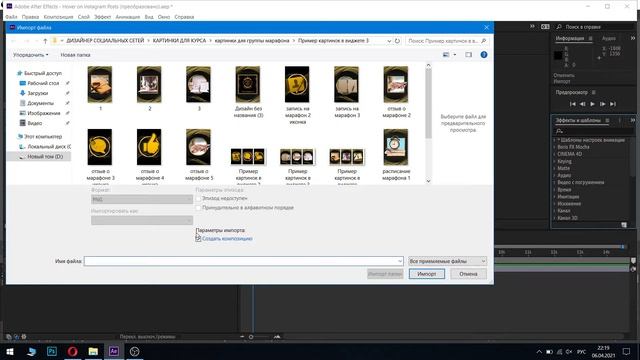Toggle the preview pane icon in dialog
Image resolution: width=640 pixels, height=360 pixels.
point(468,55)
